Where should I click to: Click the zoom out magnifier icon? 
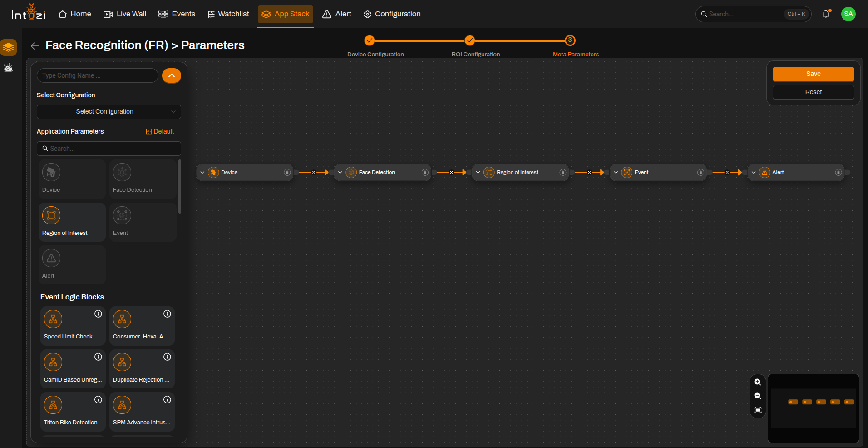pos(757,396)
